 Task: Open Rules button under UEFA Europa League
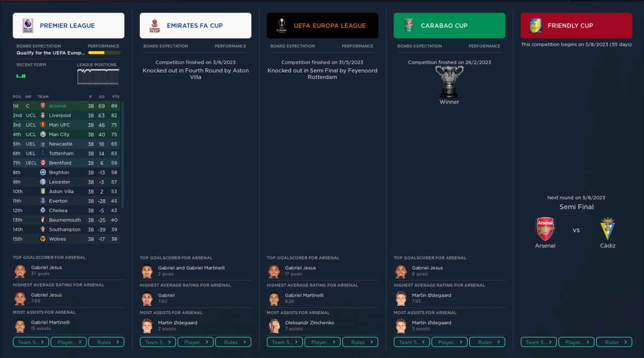tap(360, 342)
